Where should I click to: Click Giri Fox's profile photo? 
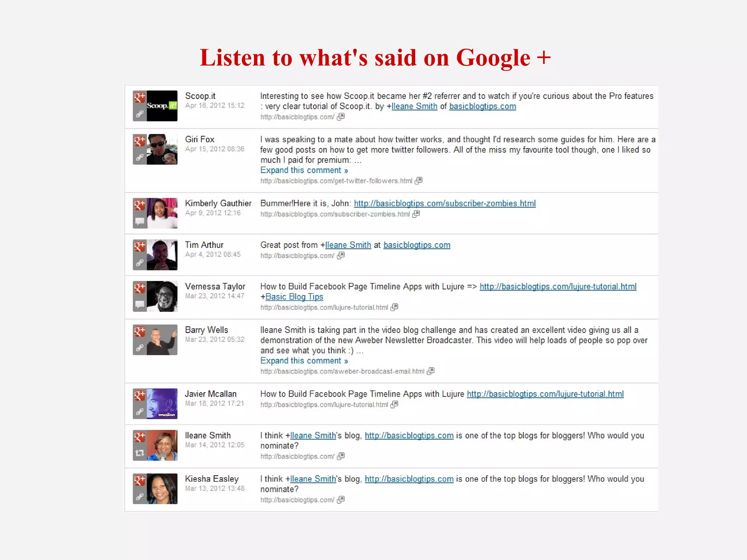tap(162, 149)
